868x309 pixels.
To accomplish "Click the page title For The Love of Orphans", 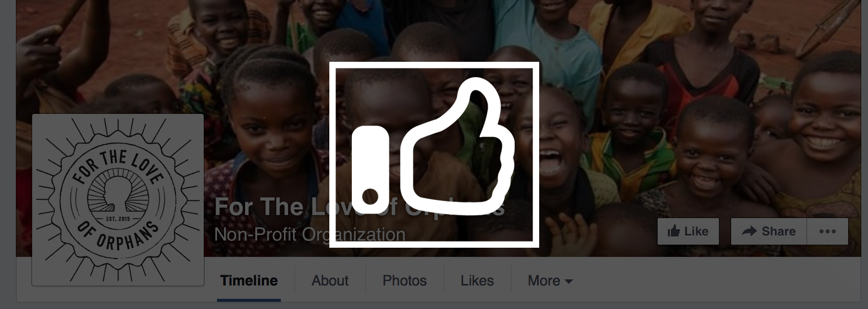I will (359, 207).
